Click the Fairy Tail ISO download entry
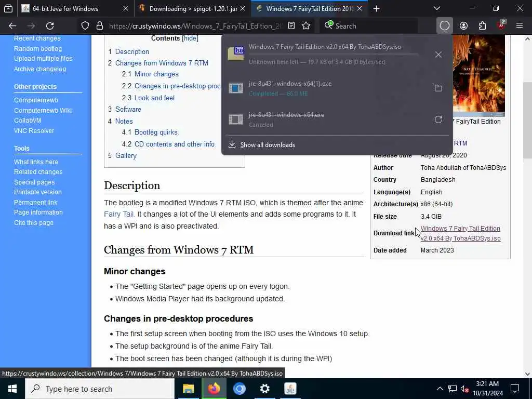This screenshot has width=532, height=399. pyautogui.click(x=326, y=54)
